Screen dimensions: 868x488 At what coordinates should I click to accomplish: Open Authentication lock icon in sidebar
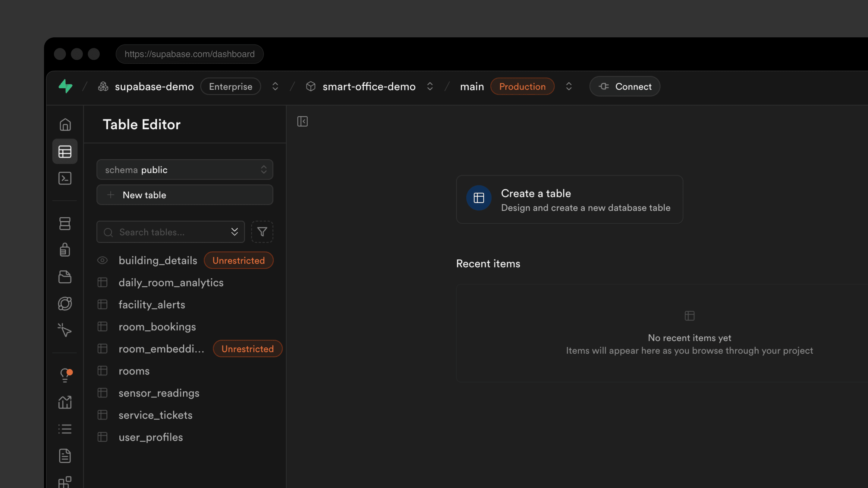click(x=65, y=250)
